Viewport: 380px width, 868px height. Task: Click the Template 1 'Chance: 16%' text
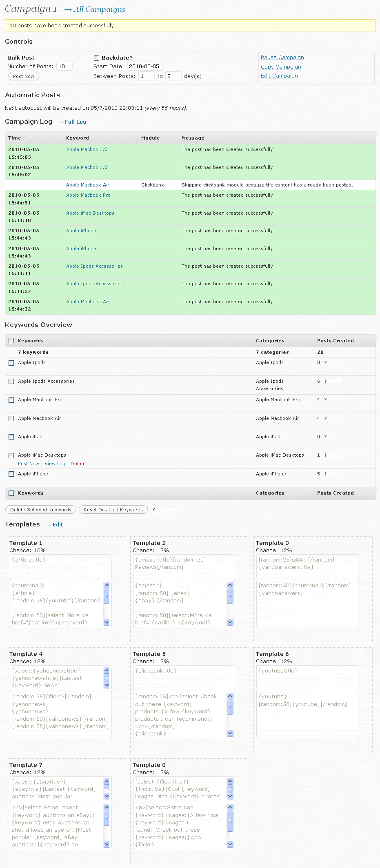tap(27, 551)
